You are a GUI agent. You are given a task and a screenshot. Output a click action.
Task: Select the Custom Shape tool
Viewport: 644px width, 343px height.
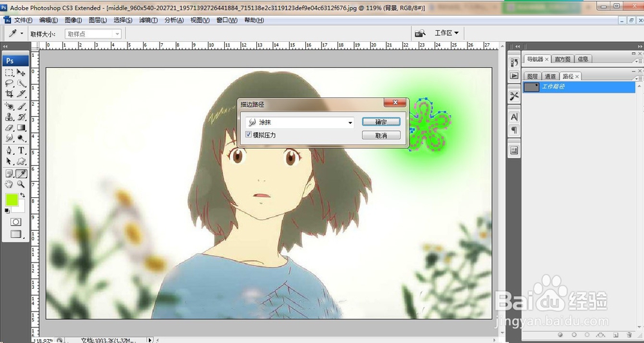click(21, 161)
